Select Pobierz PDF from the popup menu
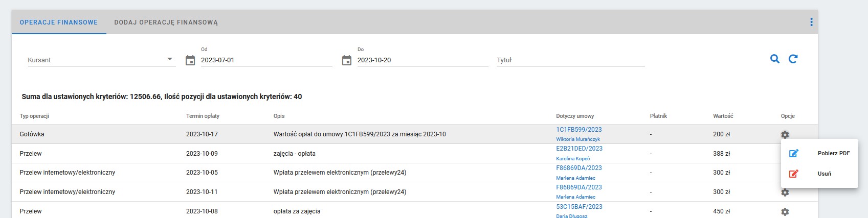This screenshot has width=868, height=218. [x=834, y=153]
